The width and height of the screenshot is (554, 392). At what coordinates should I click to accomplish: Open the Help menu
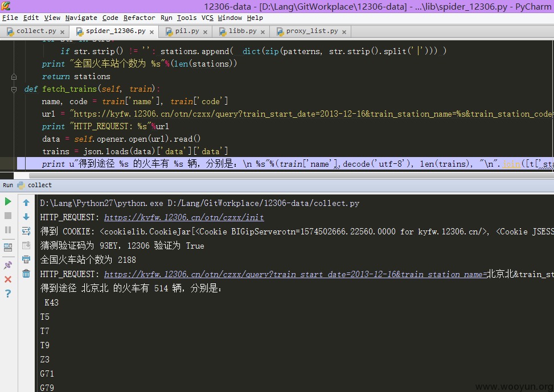[255, 18]
